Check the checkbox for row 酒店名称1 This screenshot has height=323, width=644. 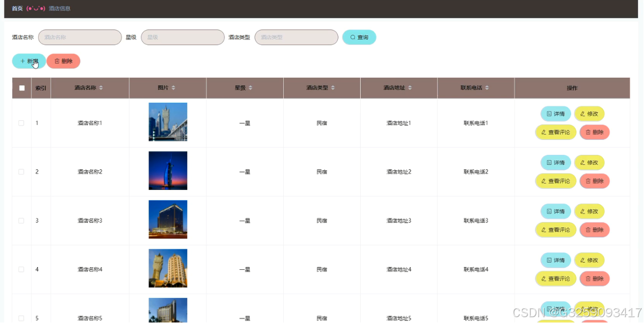[21, 123]
